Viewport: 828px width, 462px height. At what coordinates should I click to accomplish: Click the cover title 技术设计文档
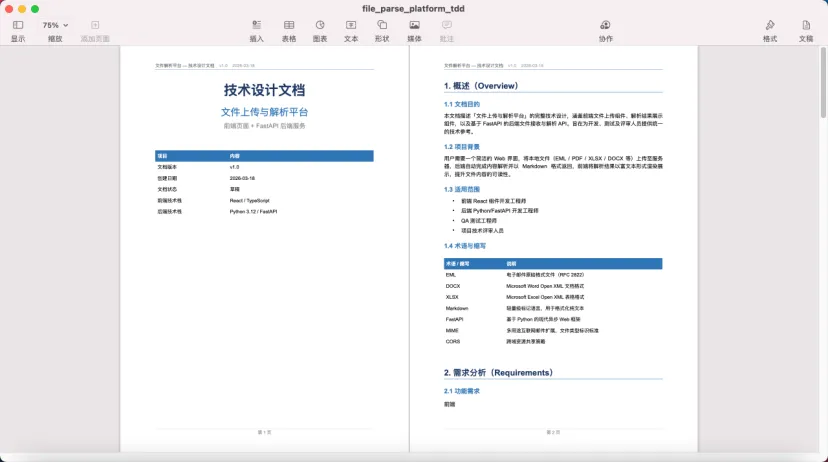(x=264, y=90)
